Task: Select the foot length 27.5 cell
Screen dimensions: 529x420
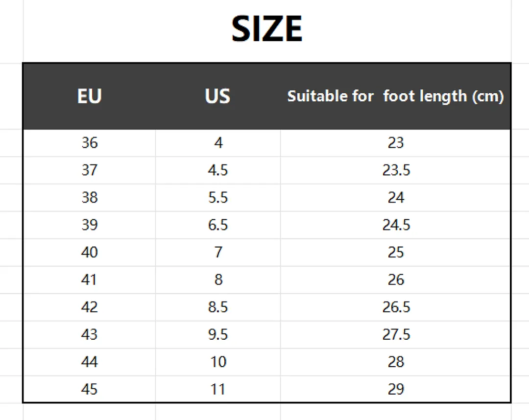Action: tap(396, 335)
